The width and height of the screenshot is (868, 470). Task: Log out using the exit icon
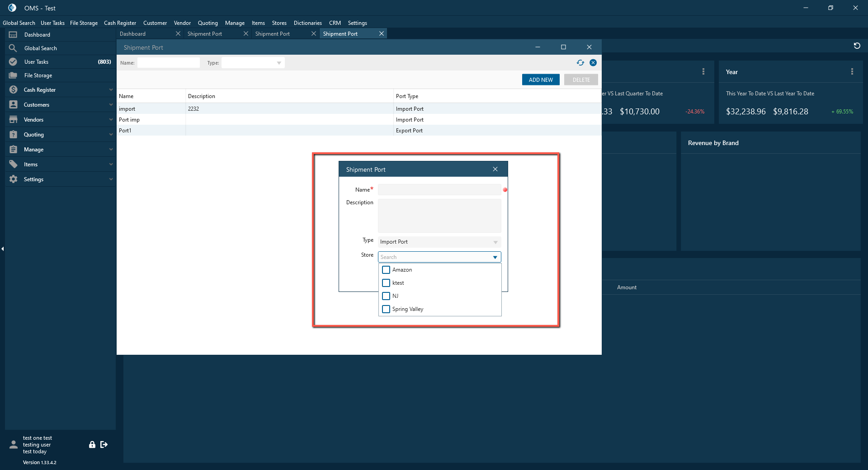click(104, 445)
